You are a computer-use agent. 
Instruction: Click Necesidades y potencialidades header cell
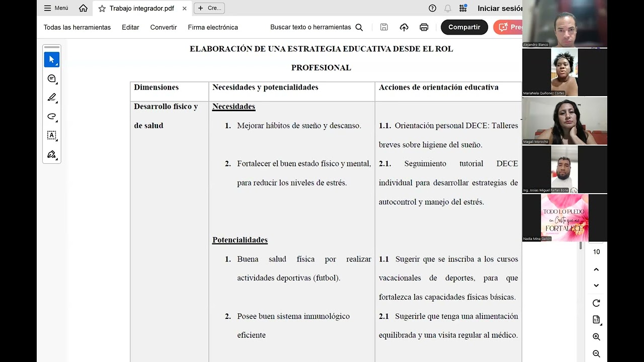(x=265, y=87)
